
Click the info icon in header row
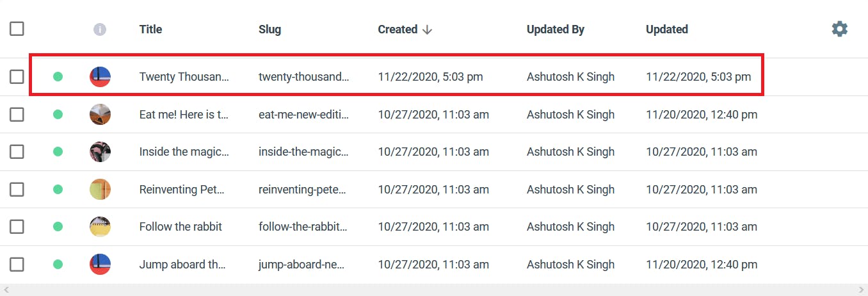click(100, 29)
